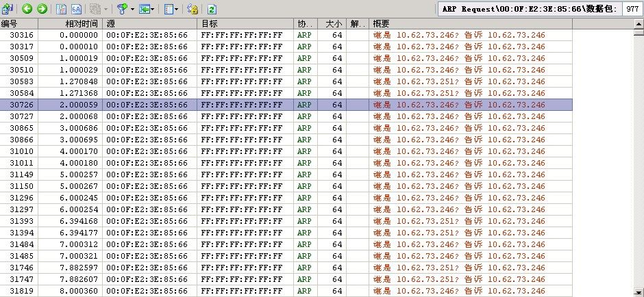The image size is (644, 297).
Task: Select packet row 30316
Action: [286, 35]
